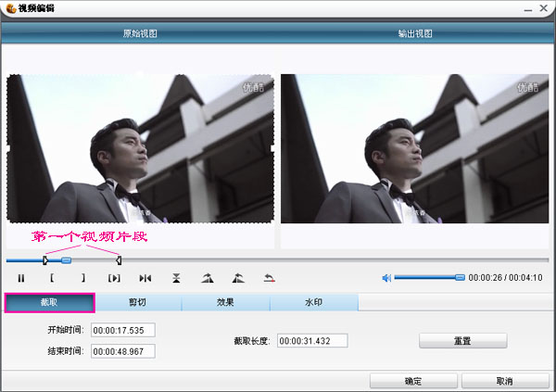Click the segment start marker on timeline

44,260
